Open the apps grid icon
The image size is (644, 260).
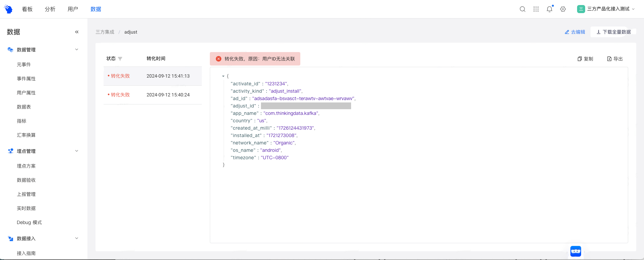[536, 9]
